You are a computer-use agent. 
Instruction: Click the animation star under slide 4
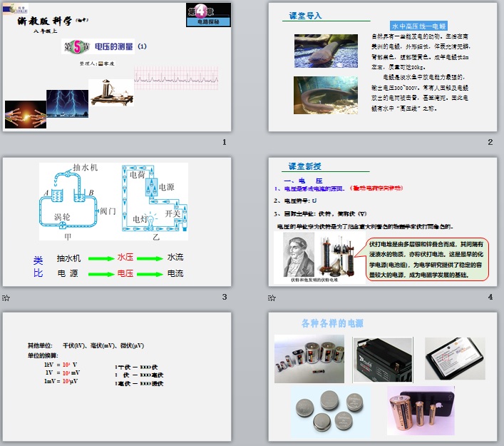pyautogui.click(x=272, y=298)
